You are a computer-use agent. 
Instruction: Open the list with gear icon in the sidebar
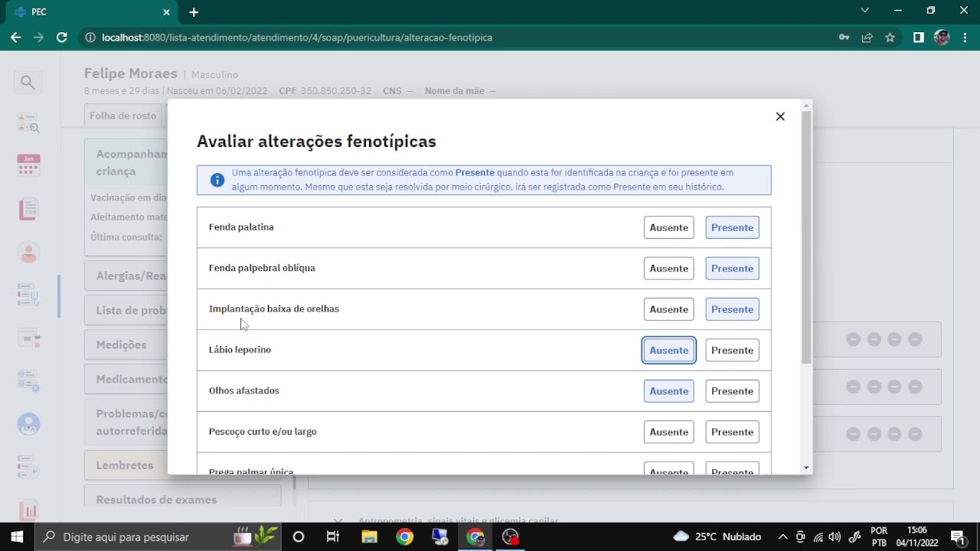pos(28,380)
